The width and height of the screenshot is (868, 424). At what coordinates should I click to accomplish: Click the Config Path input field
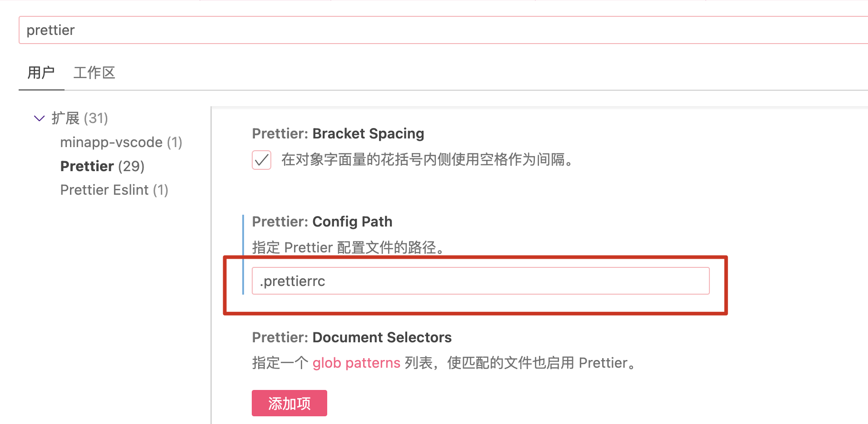[x=481, y=281]
